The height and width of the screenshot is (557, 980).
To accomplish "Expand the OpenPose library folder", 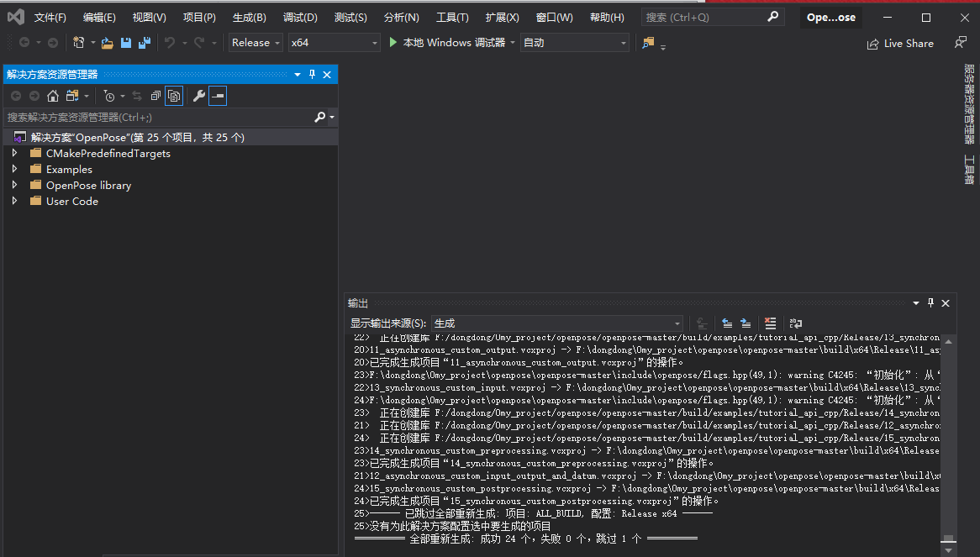I will coord(15,185).
